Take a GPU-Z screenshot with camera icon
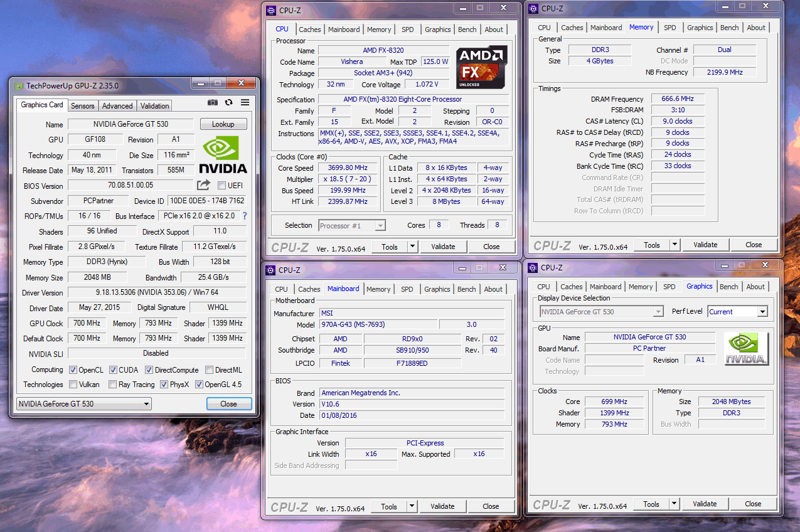This screenshot has height=532, width=800. coord(213,103)
